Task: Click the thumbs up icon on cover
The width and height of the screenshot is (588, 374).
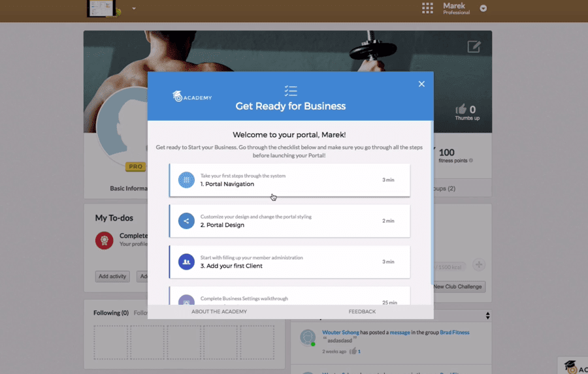Action: point(461,110)
